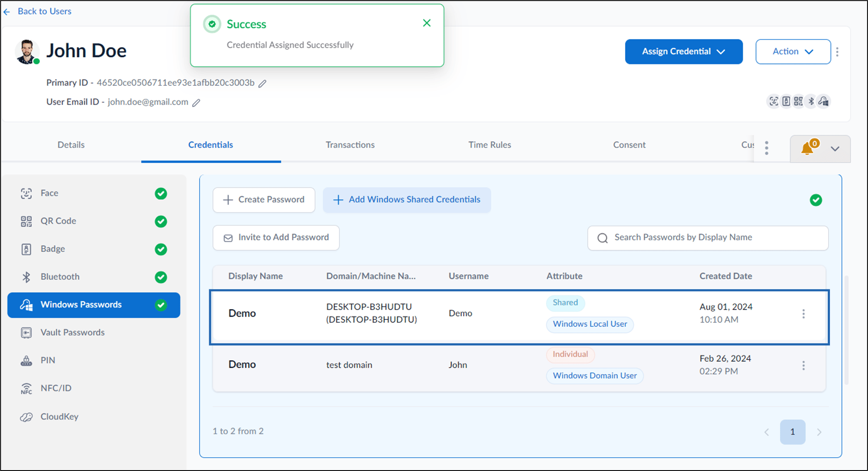Screen dimensions: 868x471
Task: Click the notification bell icon
Action: [x=807, y=149]
